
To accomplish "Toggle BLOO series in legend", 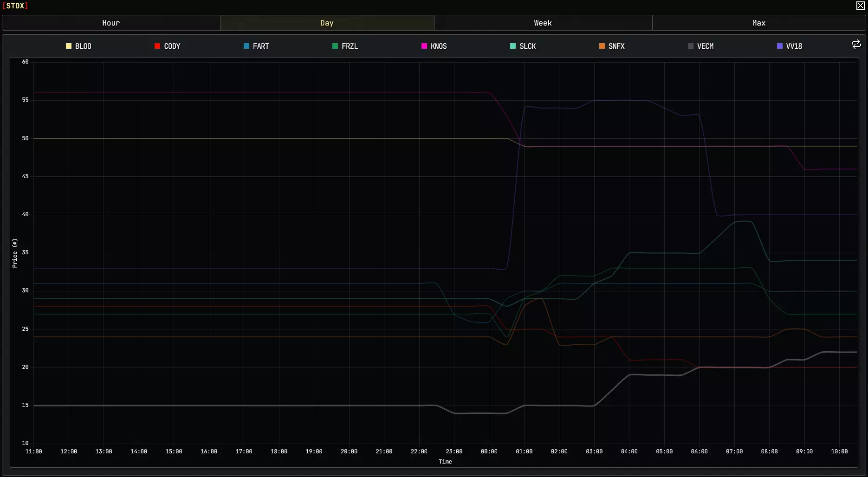I will click(x=78, y=46).
